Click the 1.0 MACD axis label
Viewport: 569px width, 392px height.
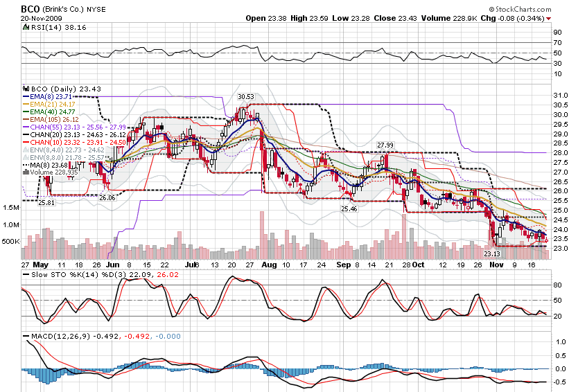[x=561, y=341]
